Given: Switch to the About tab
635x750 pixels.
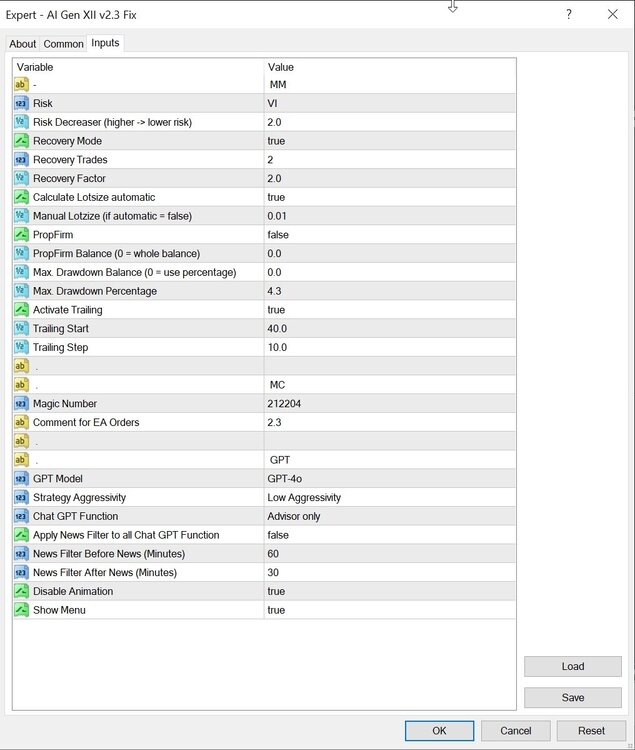Looking at the screenshot, I should pos(22,44).
